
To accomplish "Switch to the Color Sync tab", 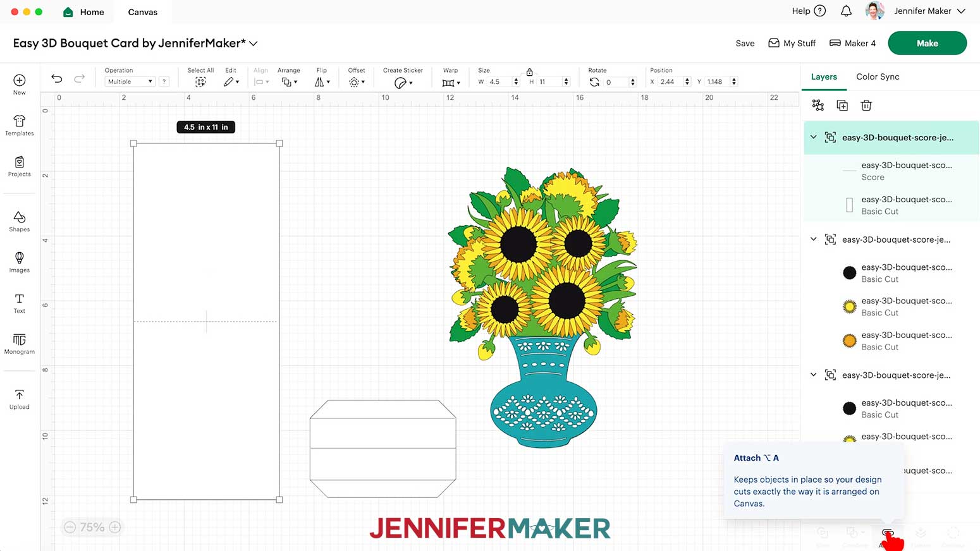I will pyautogui.click(x=878, y=76).
